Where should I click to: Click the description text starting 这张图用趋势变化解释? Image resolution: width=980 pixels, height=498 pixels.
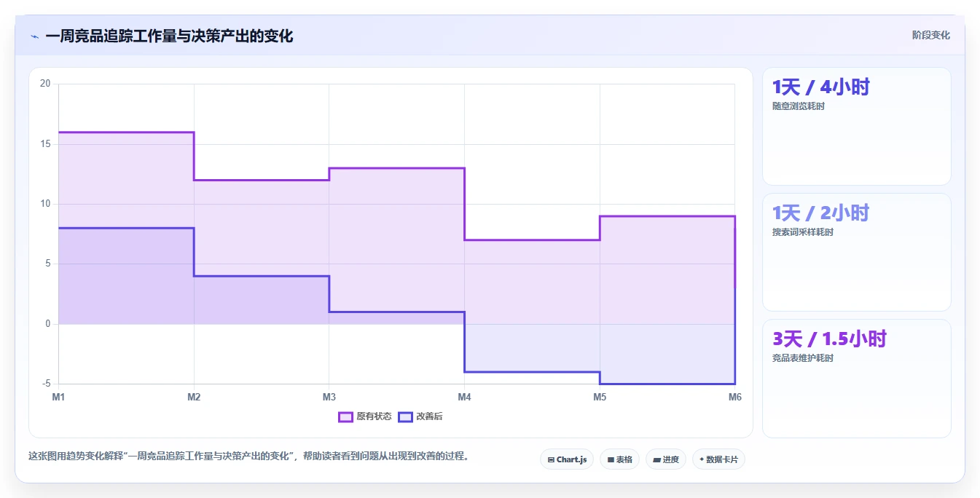(x=248, y=456)
